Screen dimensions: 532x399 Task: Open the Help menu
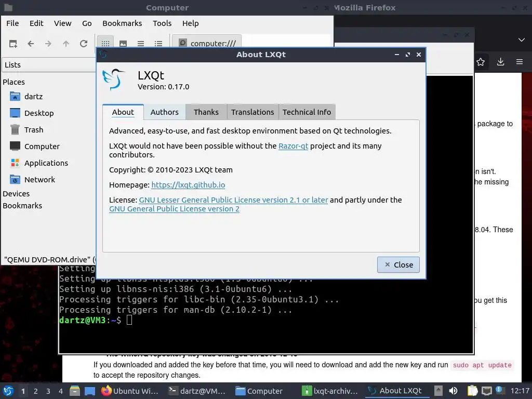tap(190, 23)
